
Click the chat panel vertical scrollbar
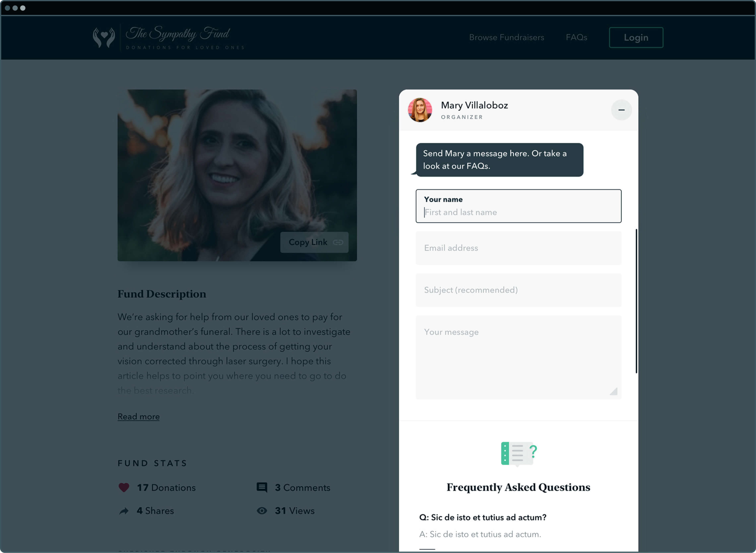636,301
